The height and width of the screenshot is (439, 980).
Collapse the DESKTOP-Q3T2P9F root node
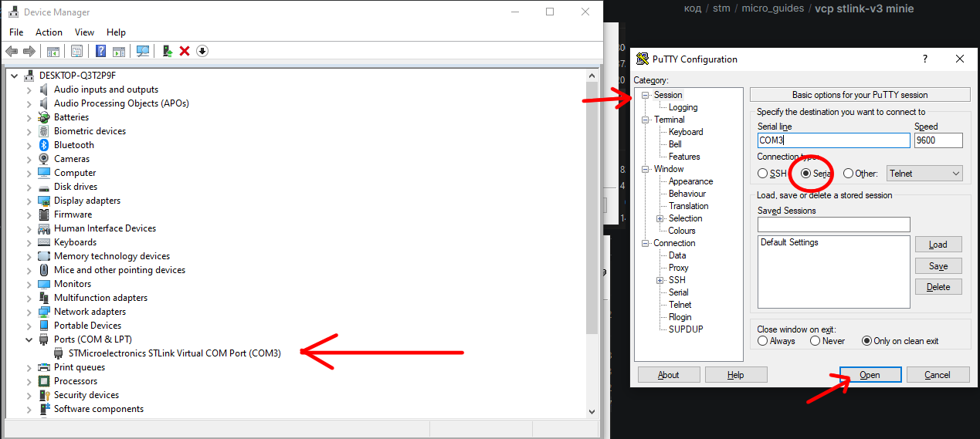tap(14, 76)
